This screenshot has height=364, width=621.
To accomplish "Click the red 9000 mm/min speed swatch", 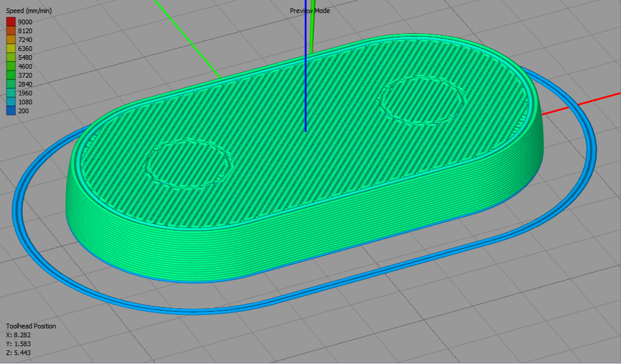I will point(11,21).
